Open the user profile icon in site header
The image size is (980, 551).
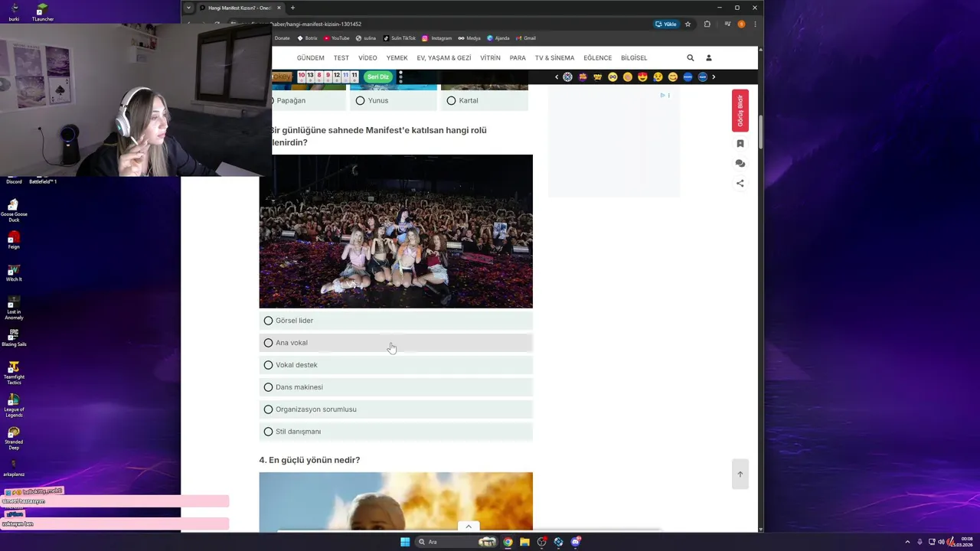click(709, 57)
